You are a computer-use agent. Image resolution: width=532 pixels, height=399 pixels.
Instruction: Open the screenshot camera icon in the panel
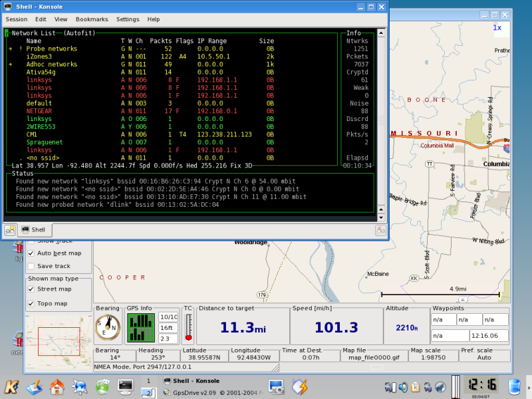point(277,387)
